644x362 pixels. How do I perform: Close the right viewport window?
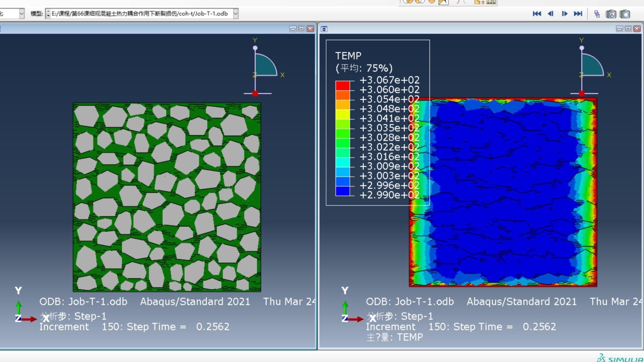[637, 29]
